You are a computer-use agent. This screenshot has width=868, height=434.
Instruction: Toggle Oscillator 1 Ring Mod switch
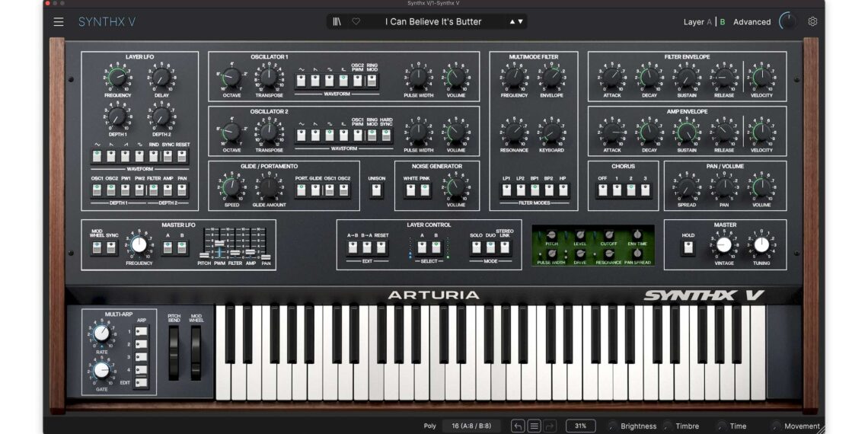(x=372, y=81)
